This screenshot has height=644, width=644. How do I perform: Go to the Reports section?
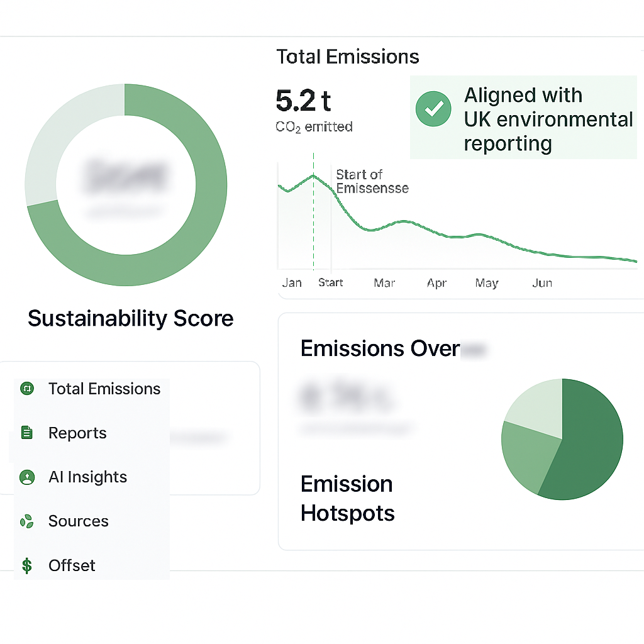[x=77, y=433]
